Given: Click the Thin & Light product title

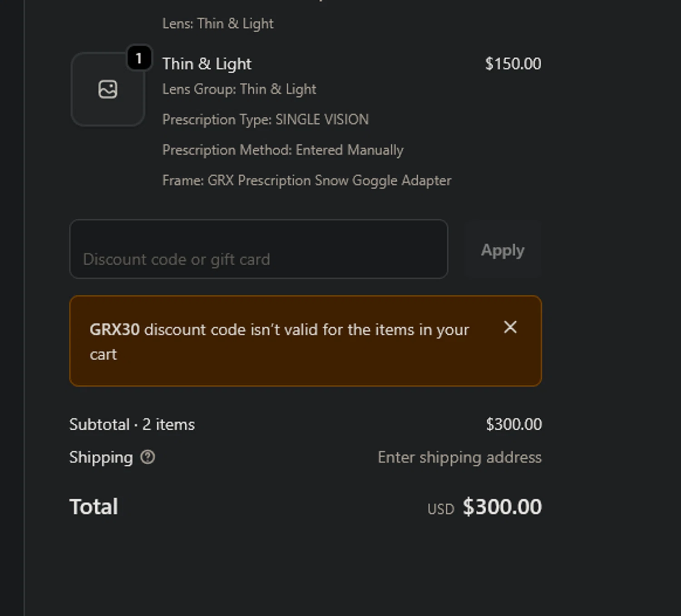Looking at the screenshot, I should [207, 64].
